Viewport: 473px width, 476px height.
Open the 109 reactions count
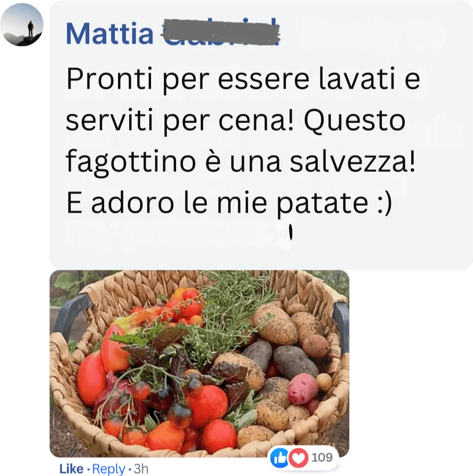[x=322, y=457]
